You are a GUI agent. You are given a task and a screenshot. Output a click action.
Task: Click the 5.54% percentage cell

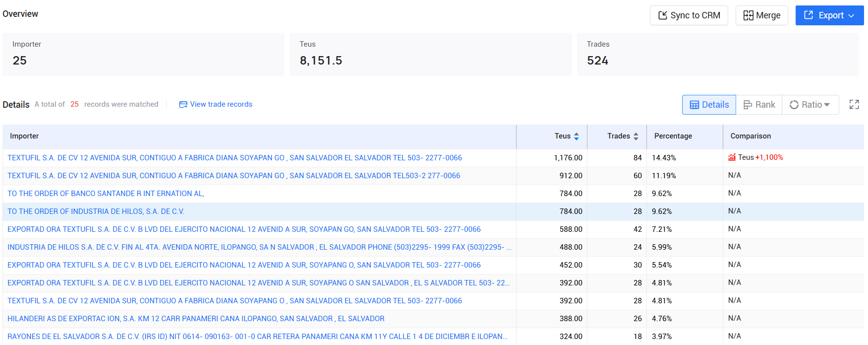(x=662, y=265)
